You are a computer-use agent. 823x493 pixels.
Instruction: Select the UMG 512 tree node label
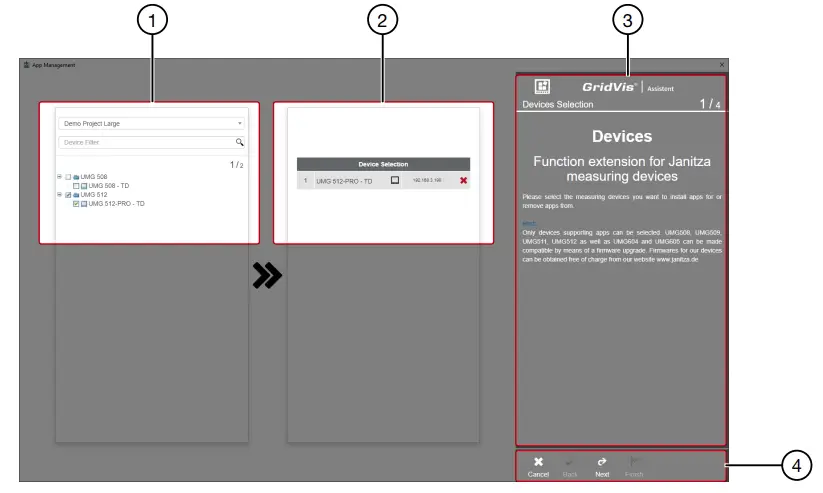pos(93,195)
